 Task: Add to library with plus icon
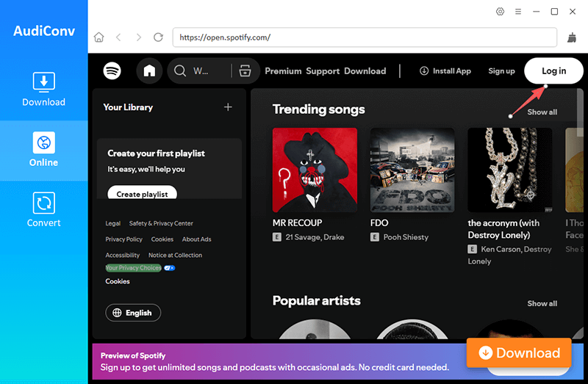(x=228, y=107)
